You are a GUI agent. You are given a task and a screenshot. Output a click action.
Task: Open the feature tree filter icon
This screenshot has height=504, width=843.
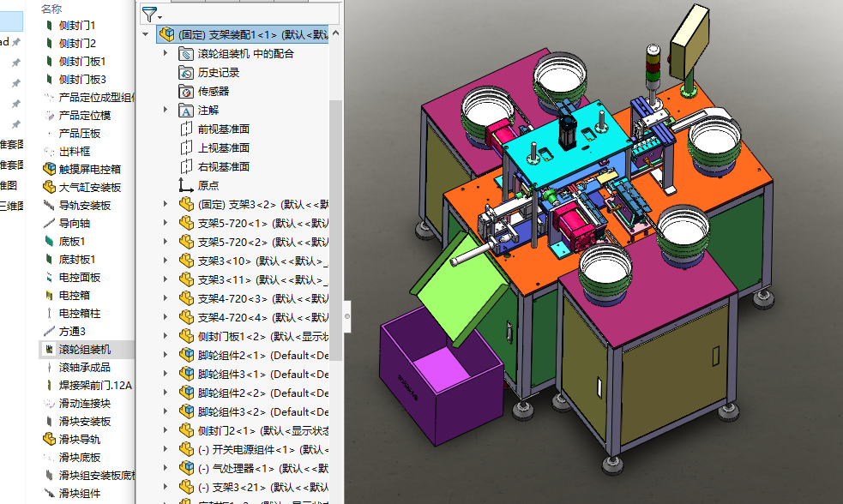(x=149, y=14)
